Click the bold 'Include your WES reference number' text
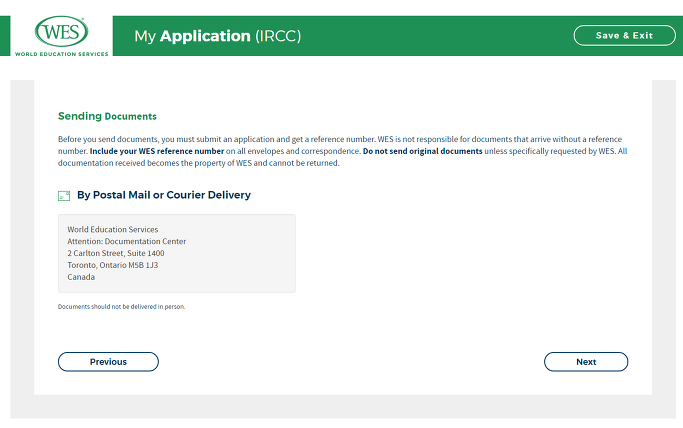Image resolution: width=683 pixels, height=428 pixels. pyautogui.click(x=157, y=151)
